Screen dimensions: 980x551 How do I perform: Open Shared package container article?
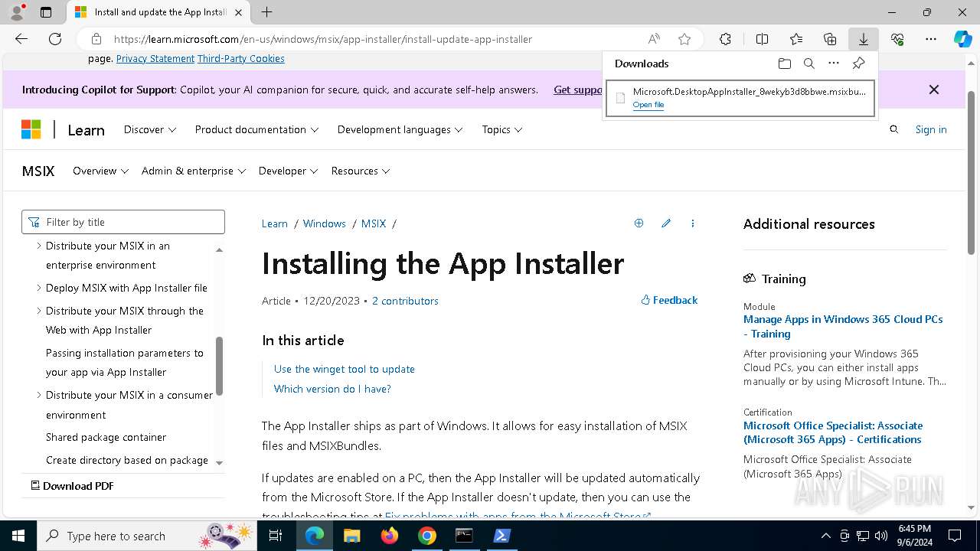pos(106,437)
